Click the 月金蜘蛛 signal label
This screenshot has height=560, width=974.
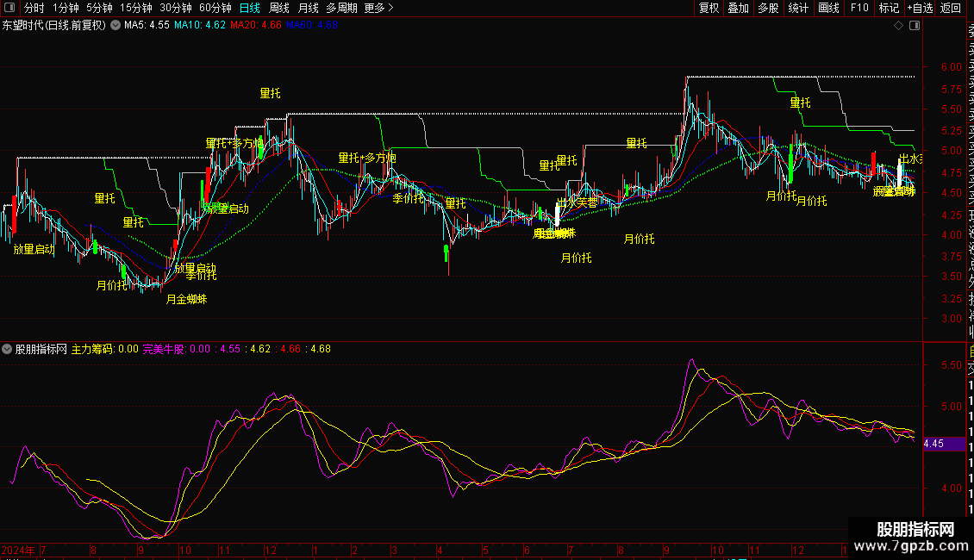[186, 299]
